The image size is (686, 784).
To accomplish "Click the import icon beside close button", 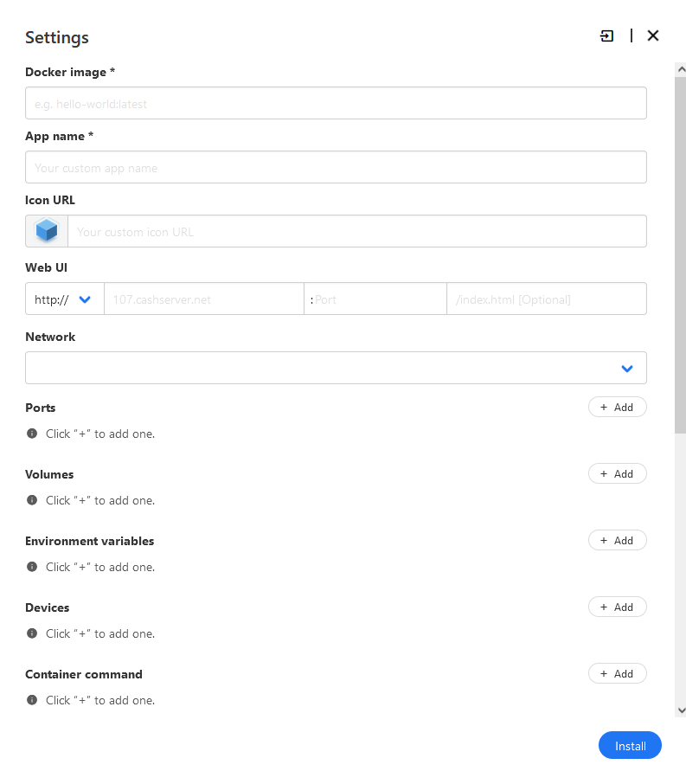I will pyautogui.click(x=607, y=35).
